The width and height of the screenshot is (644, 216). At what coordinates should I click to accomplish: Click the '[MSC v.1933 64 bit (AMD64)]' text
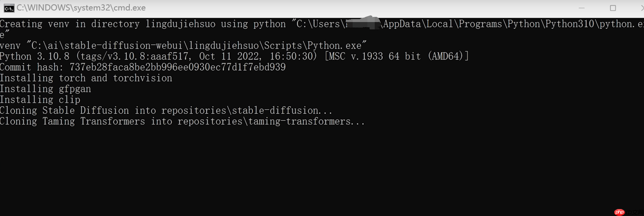[x=397, y=56]
